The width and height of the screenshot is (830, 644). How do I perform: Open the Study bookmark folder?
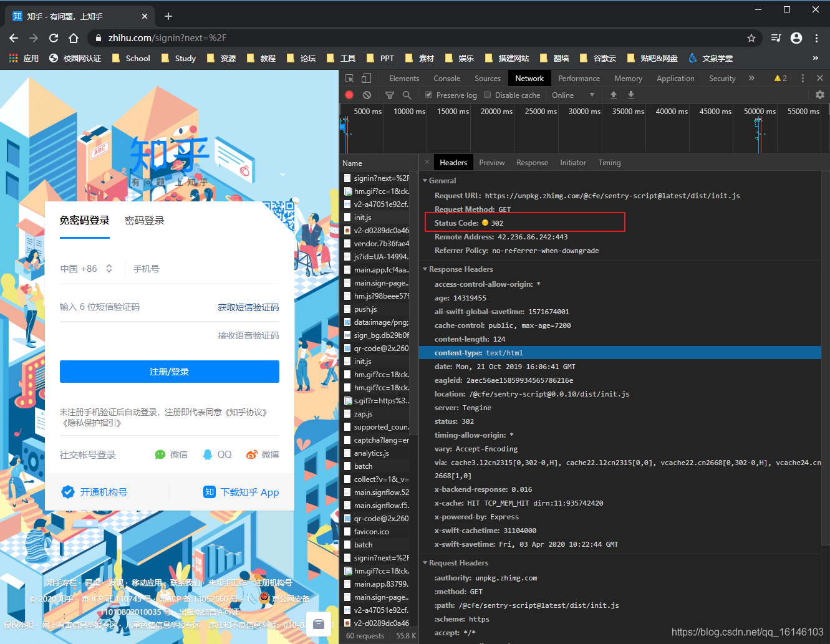[178, 58]
